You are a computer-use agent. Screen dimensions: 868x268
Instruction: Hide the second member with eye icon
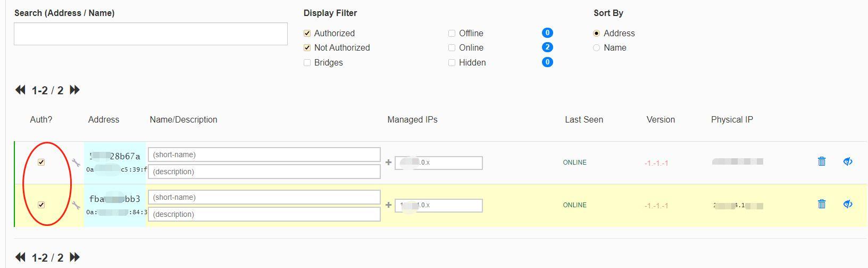pos(848,204)
